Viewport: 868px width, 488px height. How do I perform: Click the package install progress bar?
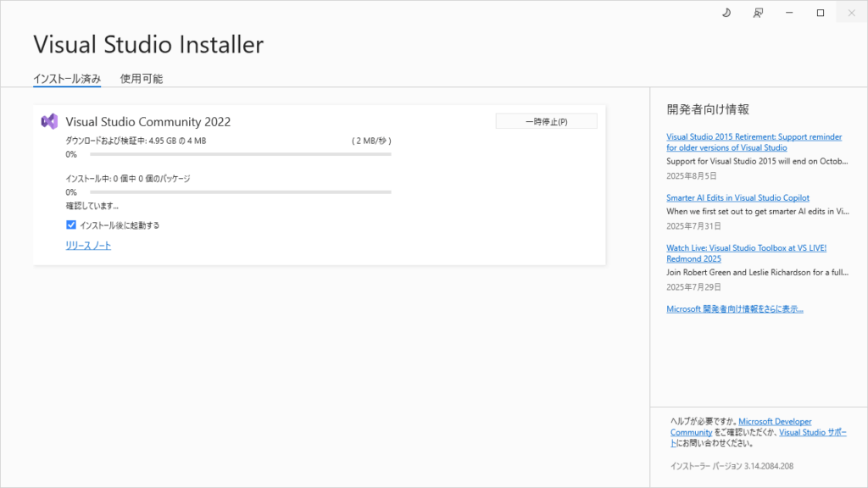tap(241, 192)
